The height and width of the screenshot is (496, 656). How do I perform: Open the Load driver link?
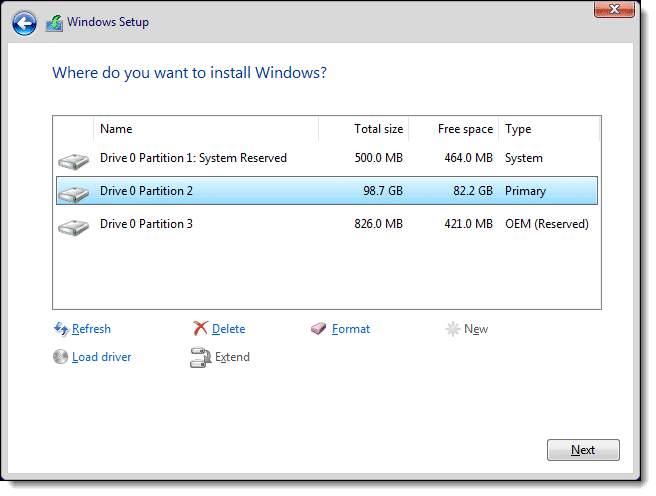point(102,357)
